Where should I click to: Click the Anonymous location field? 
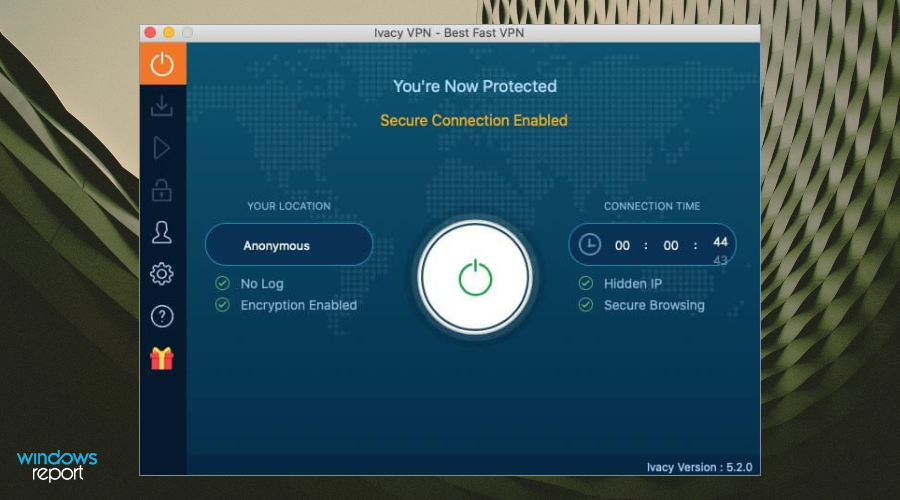pos(289,245)
